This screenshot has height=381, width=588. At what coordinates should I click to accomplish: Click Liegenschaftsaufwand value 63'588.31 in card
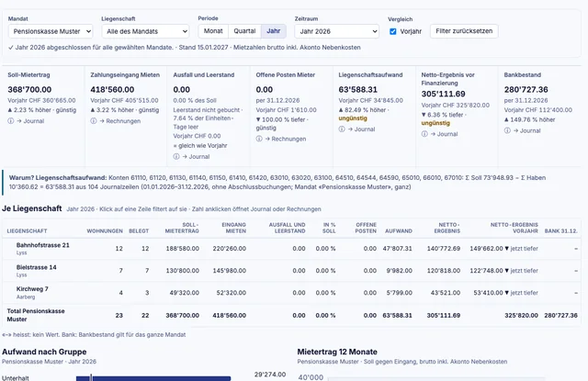358,90
